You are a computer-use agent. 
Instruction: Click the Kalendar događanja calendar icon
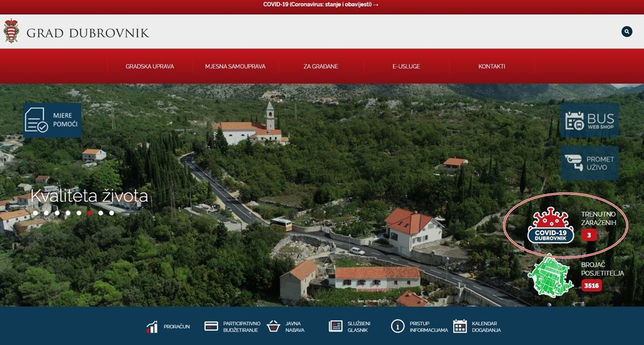pos(460,326)
